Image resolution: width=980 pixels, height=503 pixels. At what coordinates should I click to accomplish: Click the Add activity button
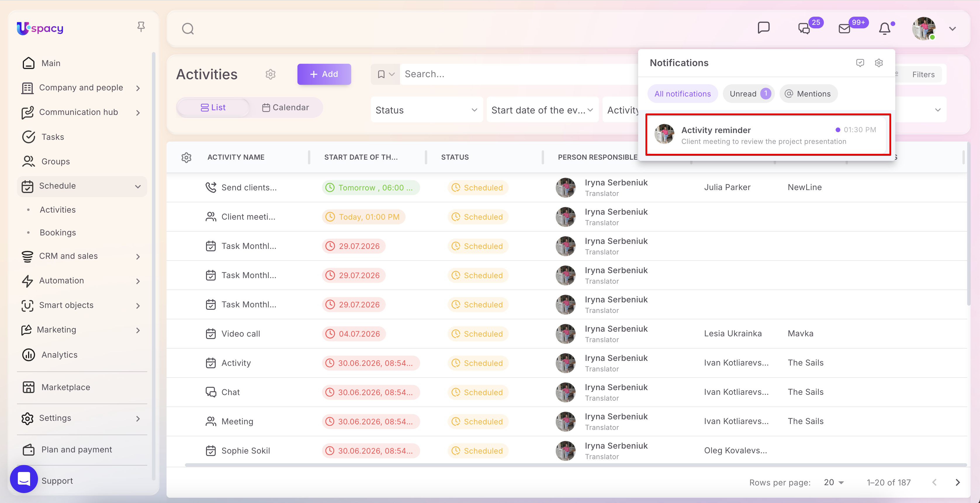324,74
